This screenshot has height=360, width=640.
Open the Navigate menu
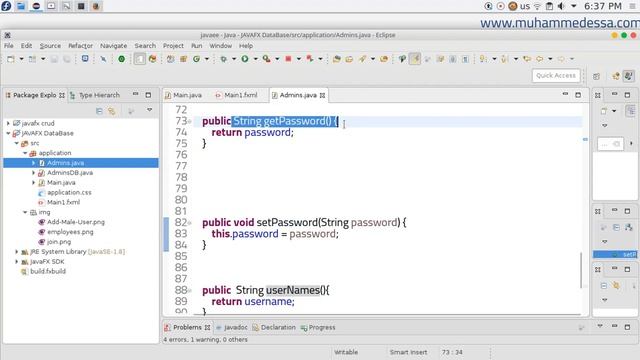click(x=113, y=46)
